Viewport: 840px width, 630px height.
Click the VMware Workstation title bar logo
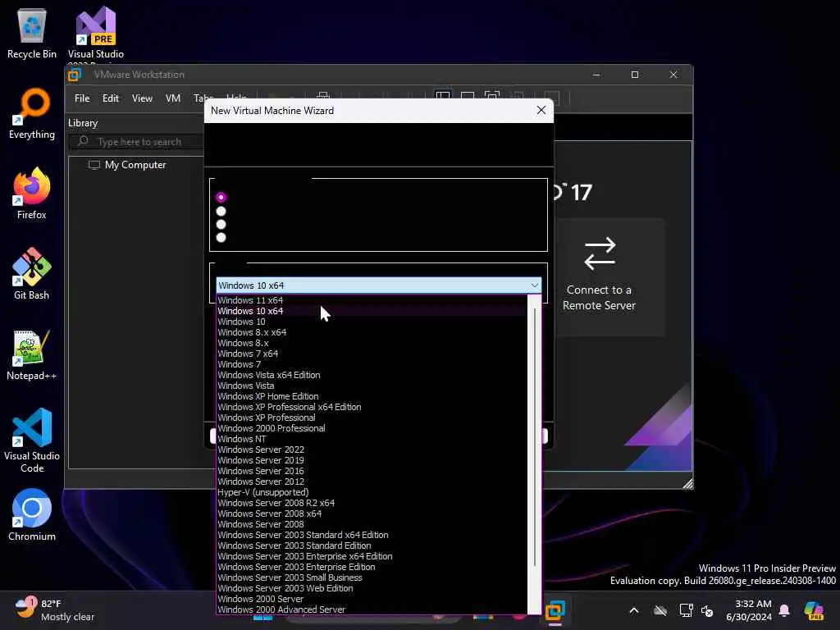[x=75, y=75]
